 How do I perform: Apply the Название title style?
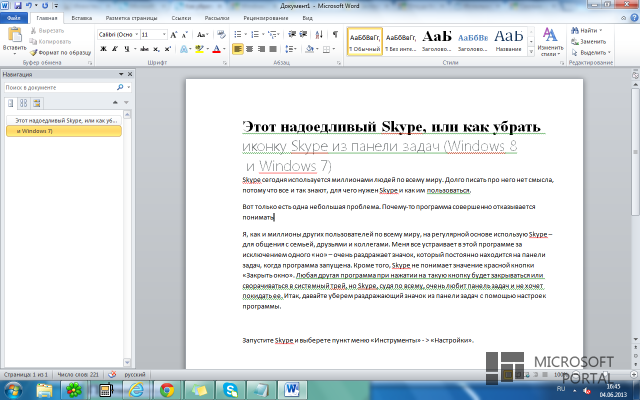[x=509, y=41]
